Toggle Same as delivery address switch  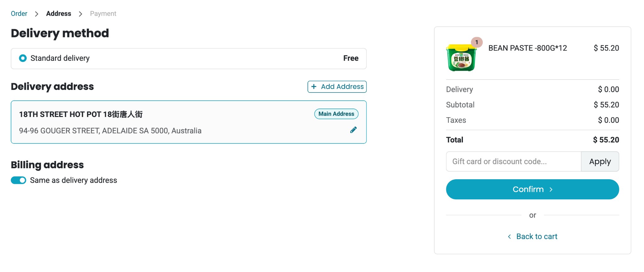(x=19, y=180)
